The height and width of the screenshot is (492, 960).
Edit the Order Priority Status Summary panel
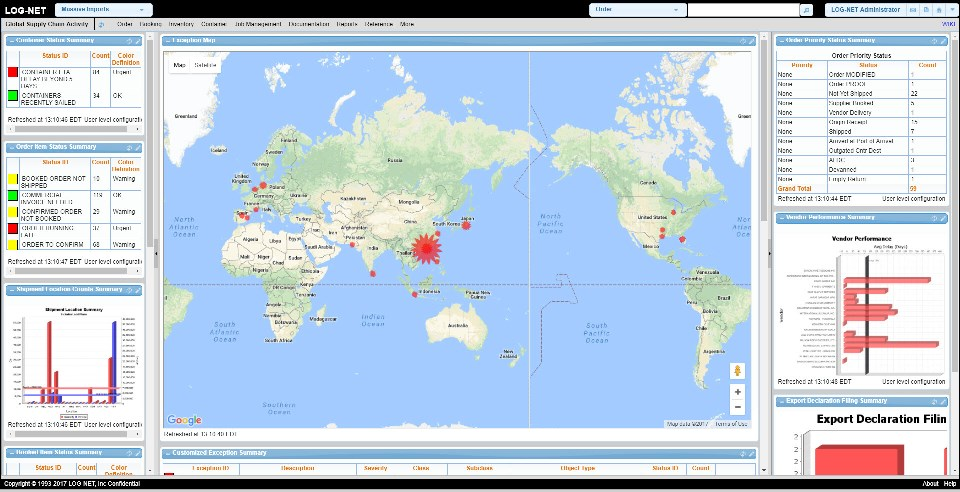point(943,41)
